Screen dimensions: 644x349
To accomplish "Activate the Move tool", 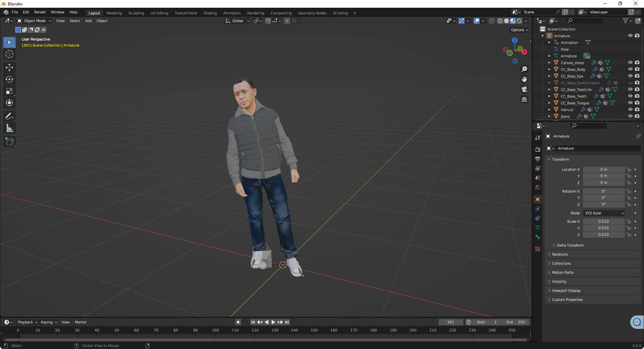I will (9, 67).
